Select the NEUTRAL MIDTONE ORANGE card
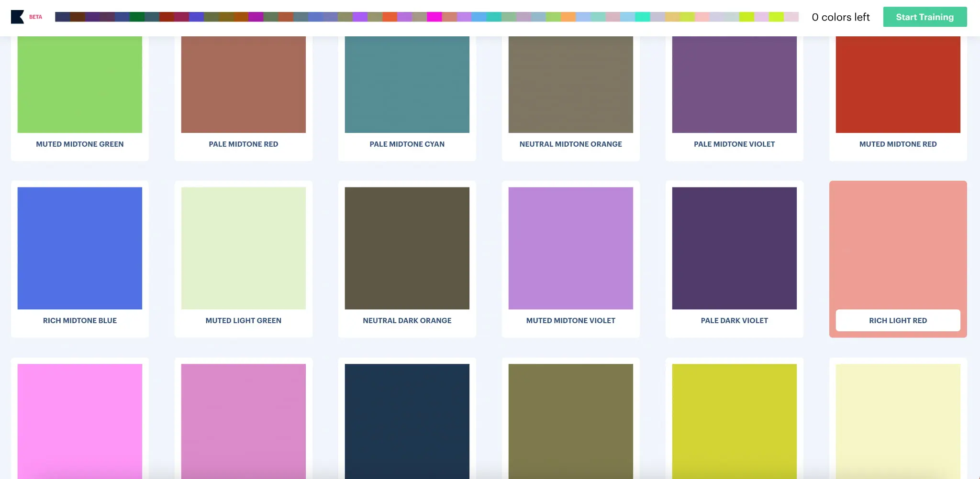 point(570,84)
